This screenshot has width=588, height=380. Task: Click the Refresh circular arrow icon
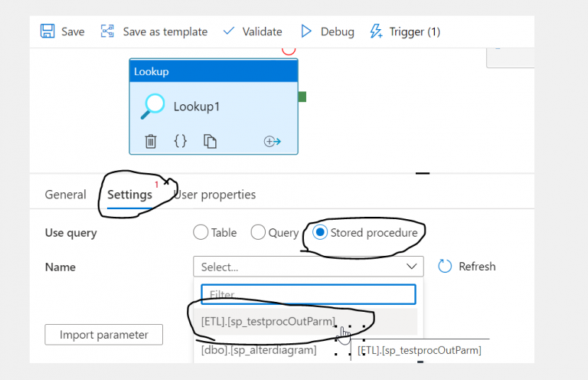click(x=445, y=266)
